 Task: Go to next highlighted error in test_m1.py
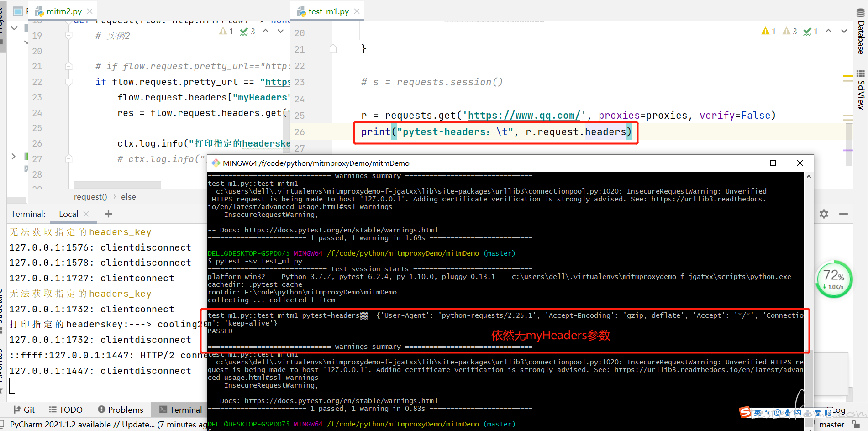[844, 31]
